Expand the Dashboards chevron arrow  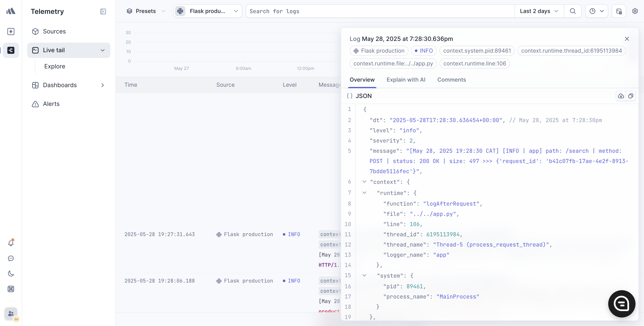pos(102,85)
